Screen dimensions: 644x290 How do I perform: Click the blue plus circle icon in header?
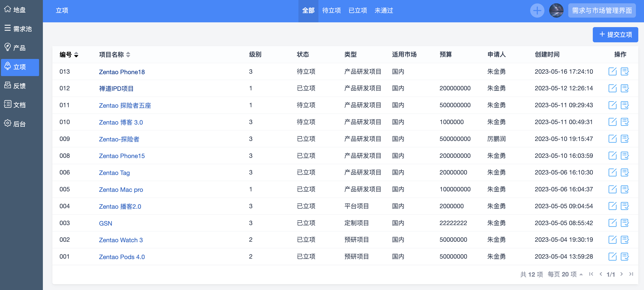click(x=537, y=10)
